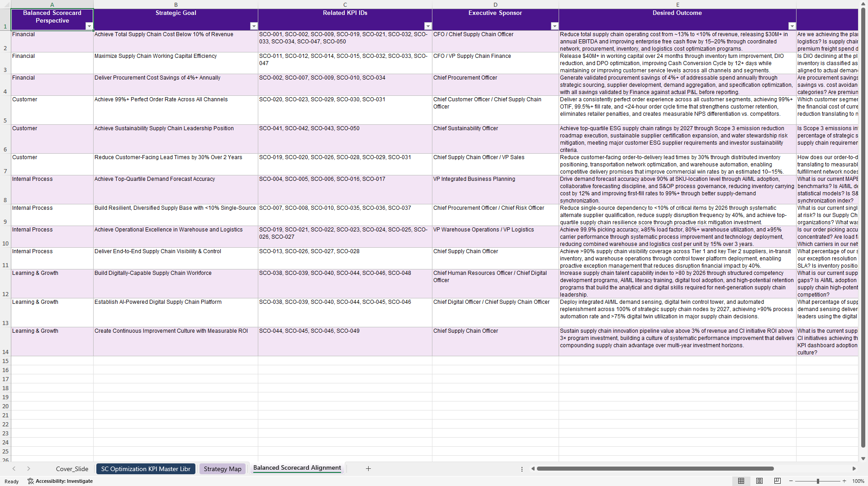Switch to Page Layout view in the status bar
The width and height of the screenshot is (868, 486).
click(759, 481)
